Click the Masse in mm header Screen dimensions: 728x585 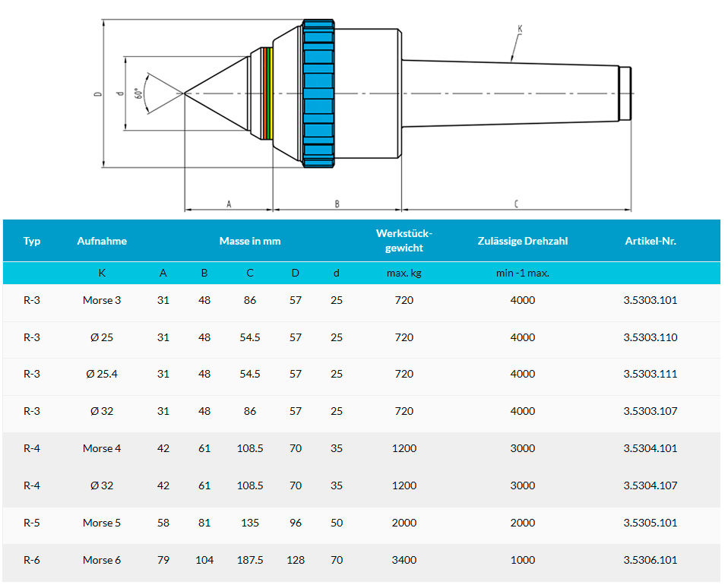pyautogui.click(x=250, y=241)
